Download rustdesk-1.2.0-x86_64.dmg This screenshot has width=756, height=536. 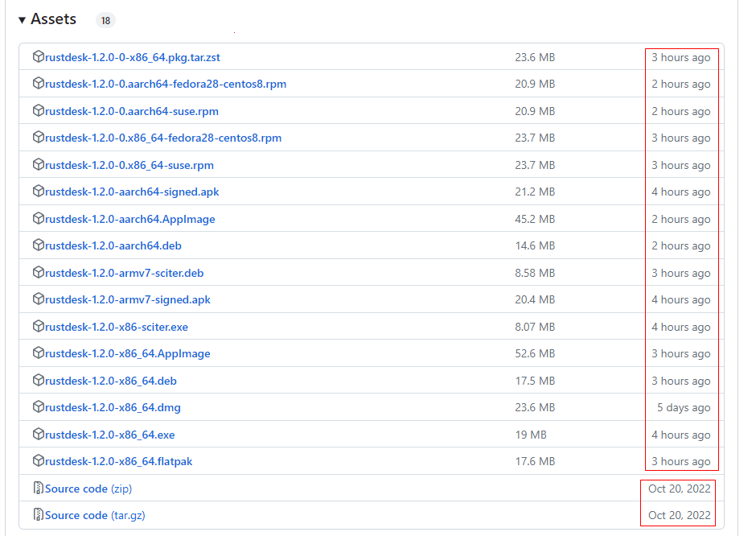coord(109,407)
